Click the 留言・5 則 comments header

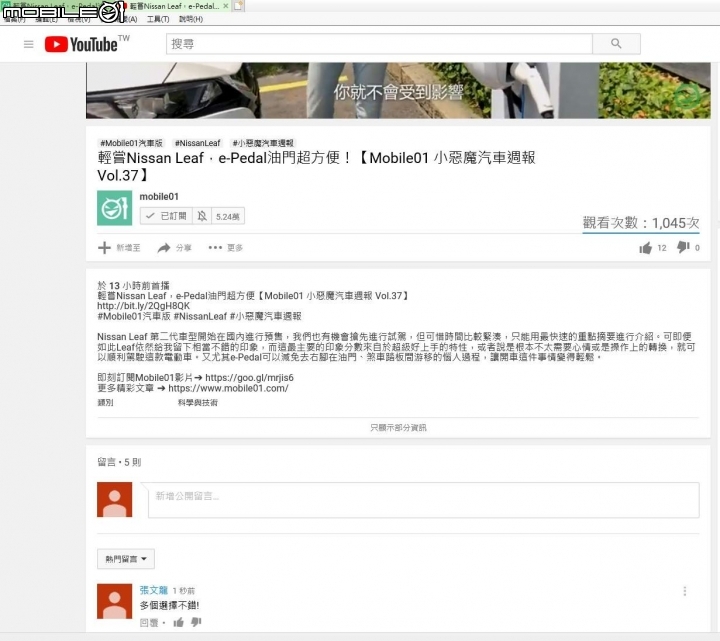click(x=119, y=462)
